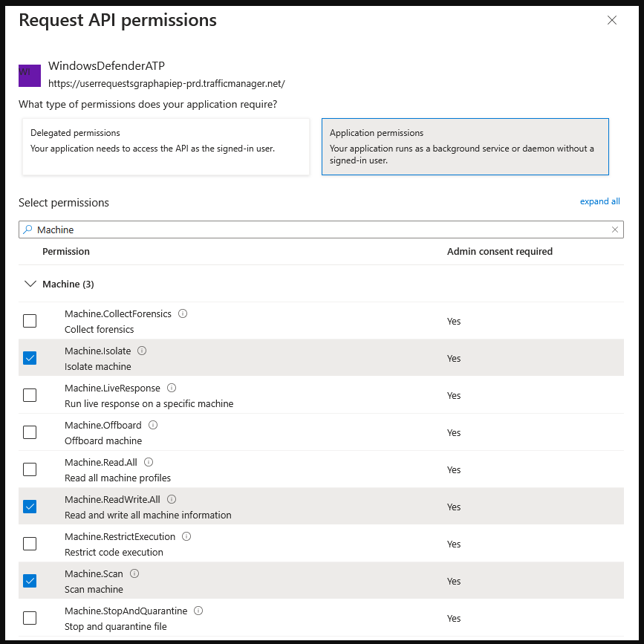Enable the Machine.CollectForensics permission

[x=30, y=321]
